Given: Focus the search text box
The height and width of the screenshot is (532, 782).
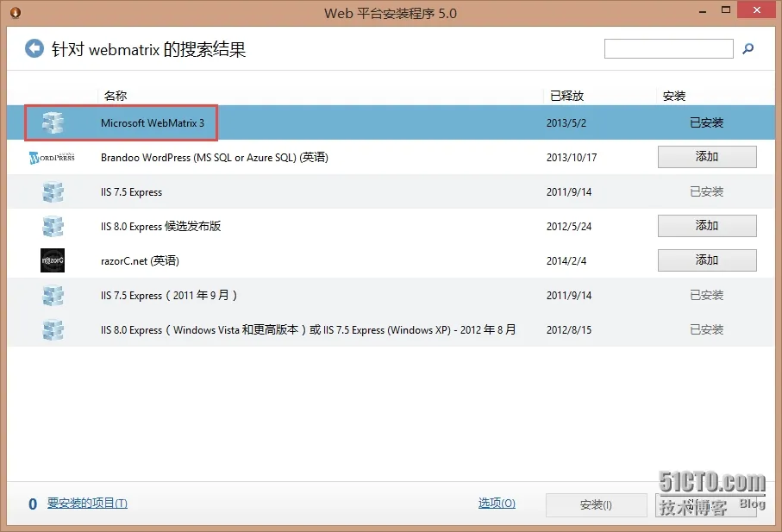Looking at the screenshot, I should (x=668, y=49).
